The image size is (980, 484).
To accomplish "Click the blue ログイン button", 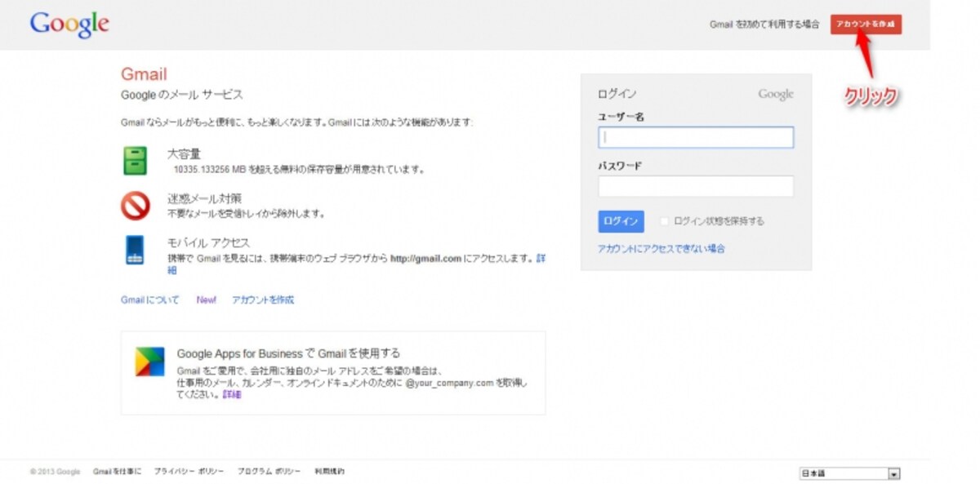I will point(621,221).
